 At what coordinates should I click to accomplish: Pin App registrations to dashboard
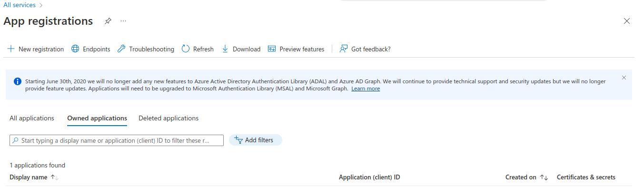pos(108,21)
